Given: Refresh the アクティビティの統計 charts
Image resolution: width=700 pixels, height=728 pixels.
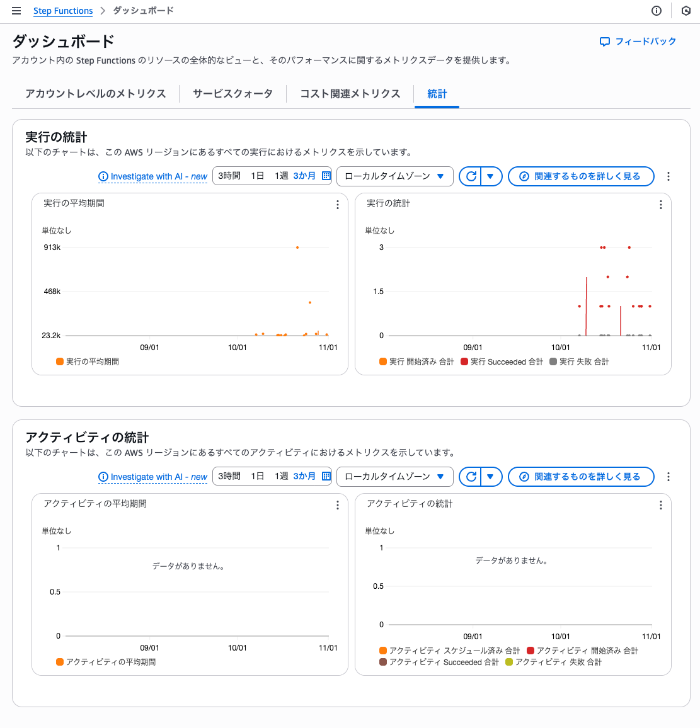Looking at the screenshot, I should coord(470,477).
